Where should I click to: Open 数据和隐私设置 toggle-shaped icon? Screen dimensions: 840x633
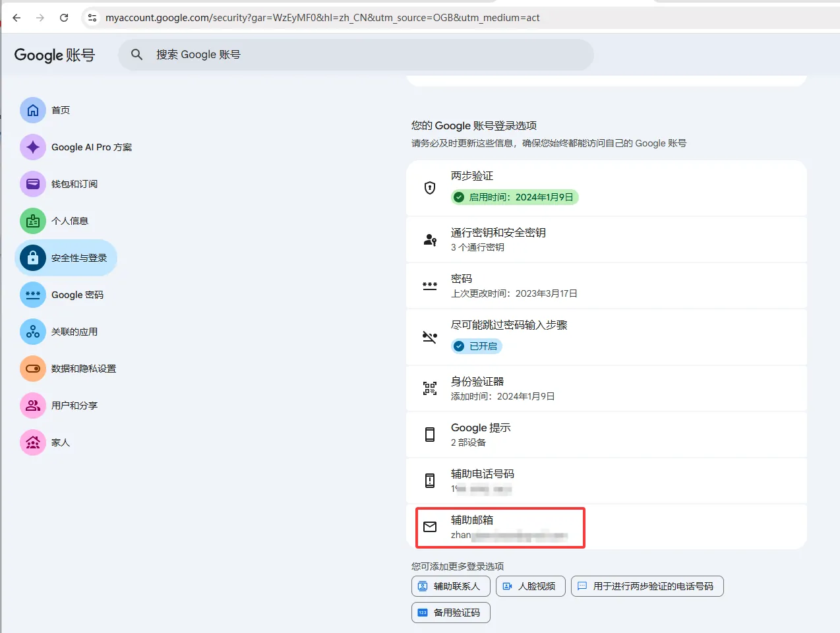point(33,369)
